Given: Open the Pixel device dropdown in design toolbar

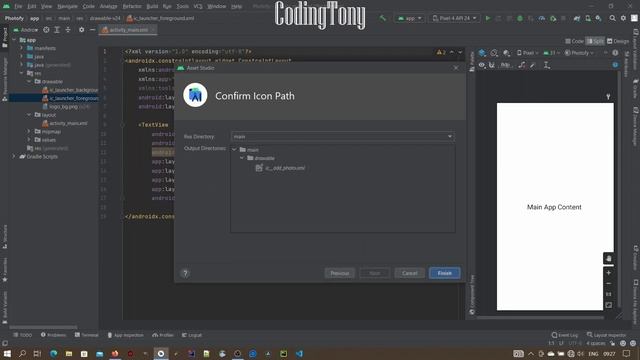Looking at the screenshot, I should click(x=528, y=53).
